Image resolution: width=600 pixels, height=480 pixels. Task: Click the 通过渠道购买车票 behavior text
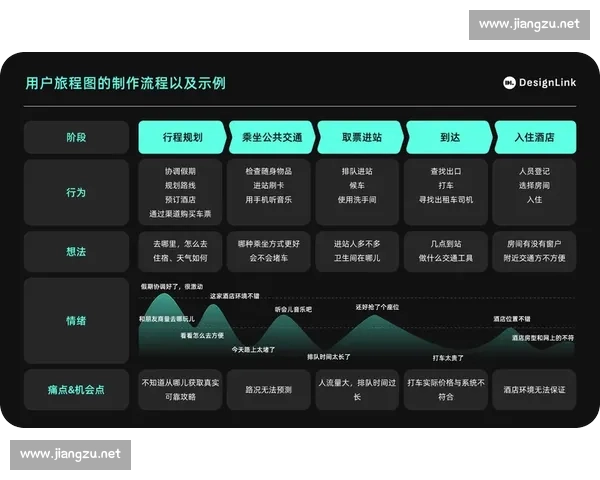(x=180, y=214)
